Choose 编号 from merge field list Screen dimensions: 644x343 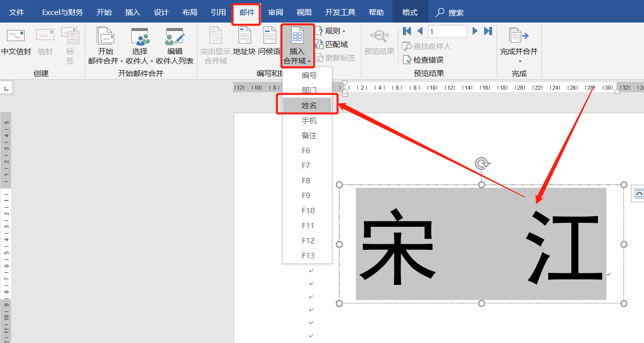(x=307, y=76)
